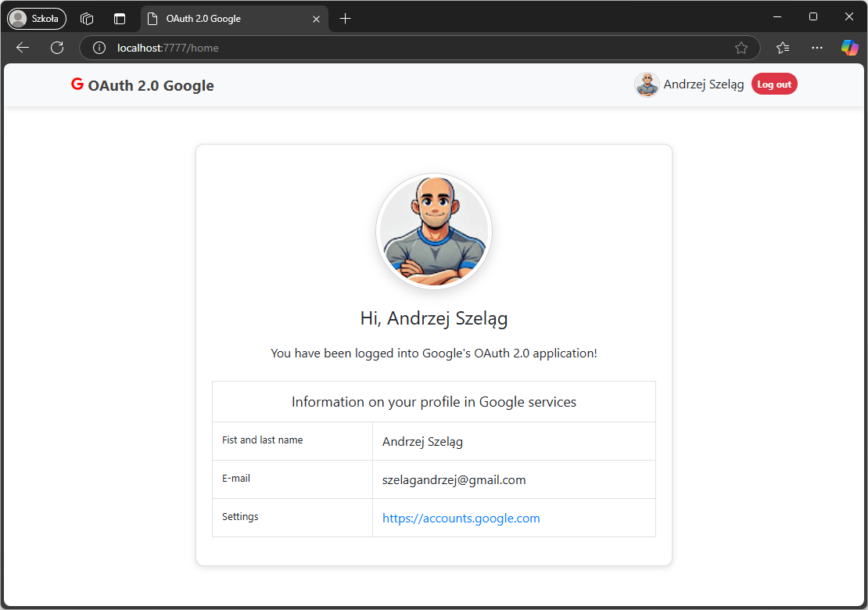Screen dimensions: 868x610
Task: Open the site information icon
Action: [99, 48]
